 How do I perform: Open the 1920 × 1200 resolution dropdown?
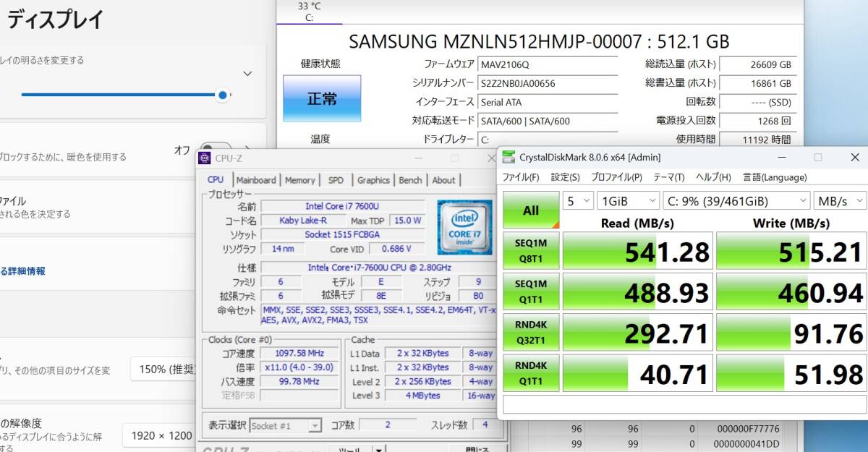coord(160,435)
